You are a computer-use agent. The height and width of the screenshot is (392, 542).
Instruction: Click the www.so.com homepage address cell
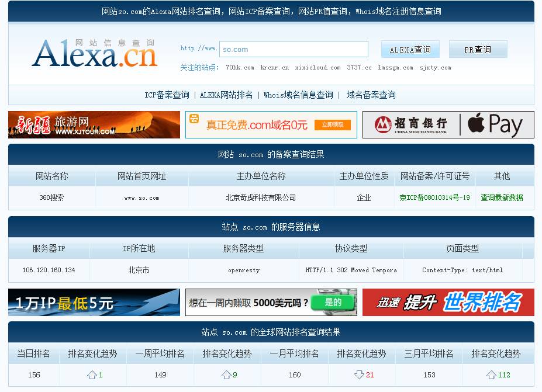click(141, 198)
